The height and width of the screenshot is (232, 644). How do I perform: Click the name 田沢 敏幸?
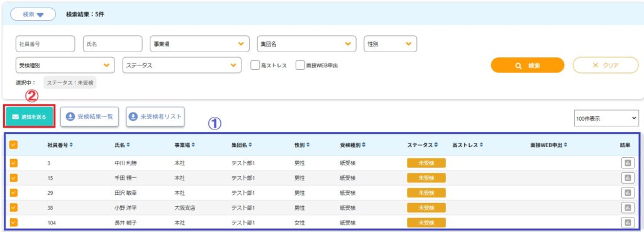point(126,193)
